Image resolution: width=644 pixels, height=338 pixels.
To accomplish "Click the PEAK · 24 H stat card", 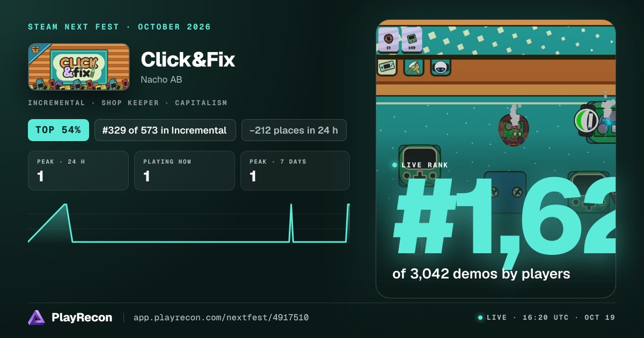I will 78,171.
